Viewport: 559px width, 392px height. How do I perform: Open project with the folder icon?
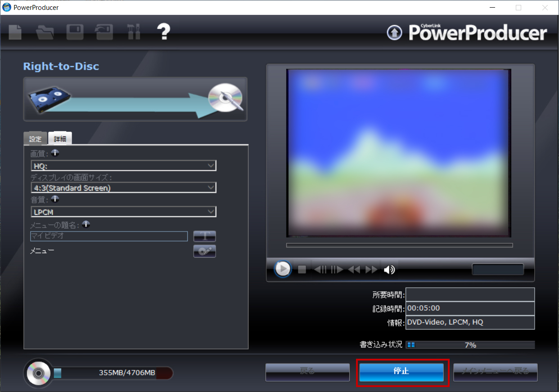pos(45,32)
